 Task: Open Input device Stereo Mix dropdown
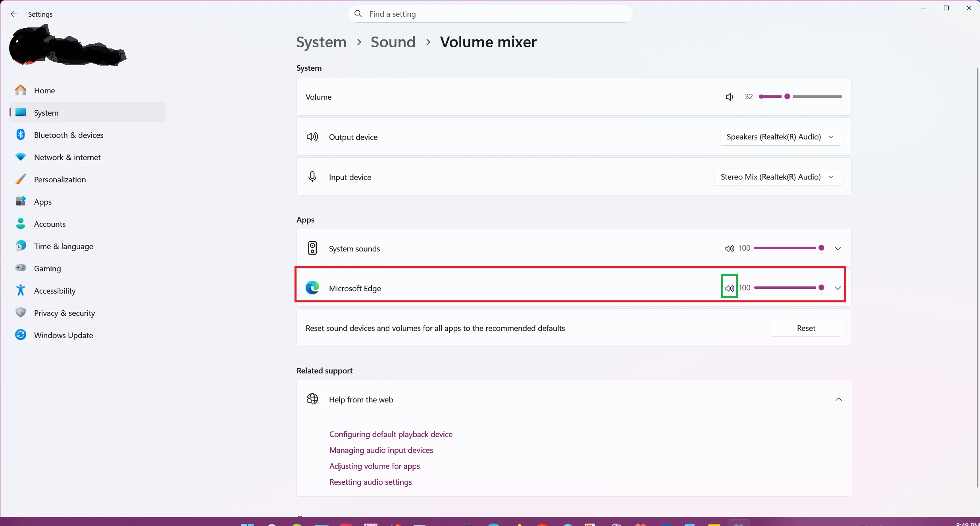coord(778,177)
